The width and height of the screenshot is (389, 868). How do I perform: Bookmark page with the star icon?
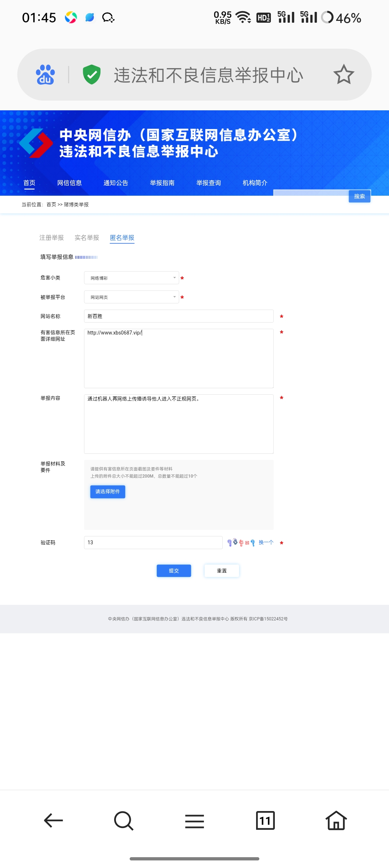(x=344, y=75)
